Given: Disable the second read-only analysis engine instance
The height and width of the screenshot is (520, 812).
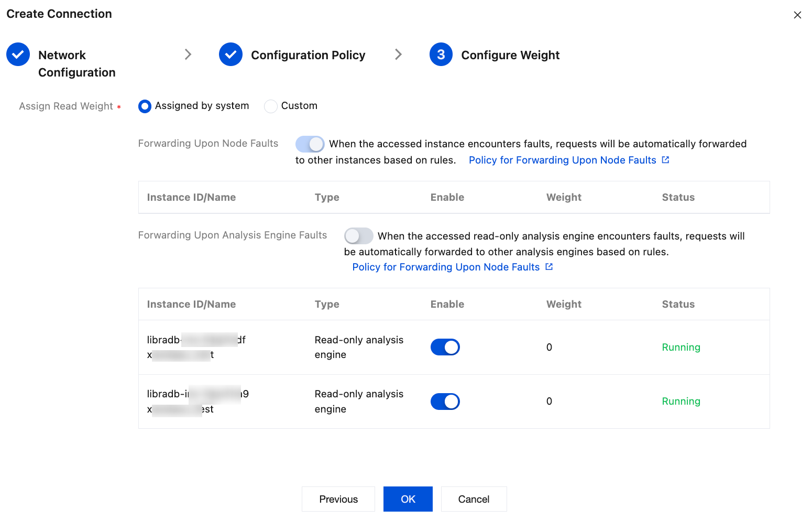Looking at the screenshot, I should (445, 402).
